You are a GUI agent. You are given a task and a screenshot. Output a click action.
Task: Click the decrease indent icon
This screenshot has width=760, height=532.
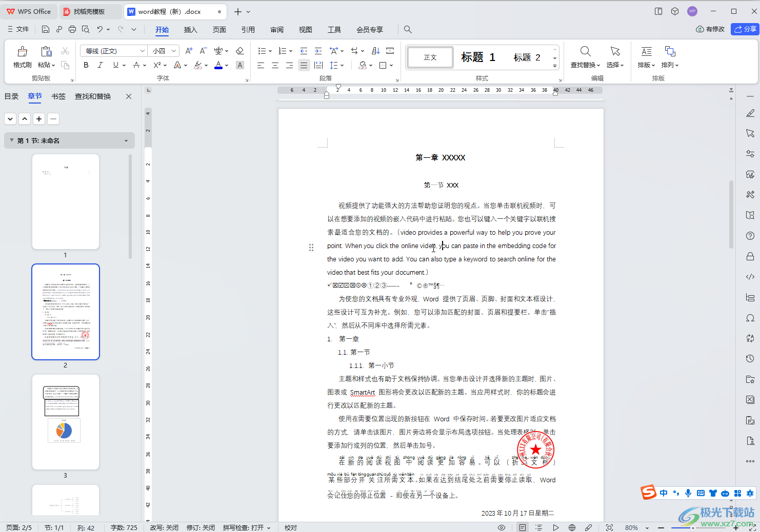click(304, 51)
